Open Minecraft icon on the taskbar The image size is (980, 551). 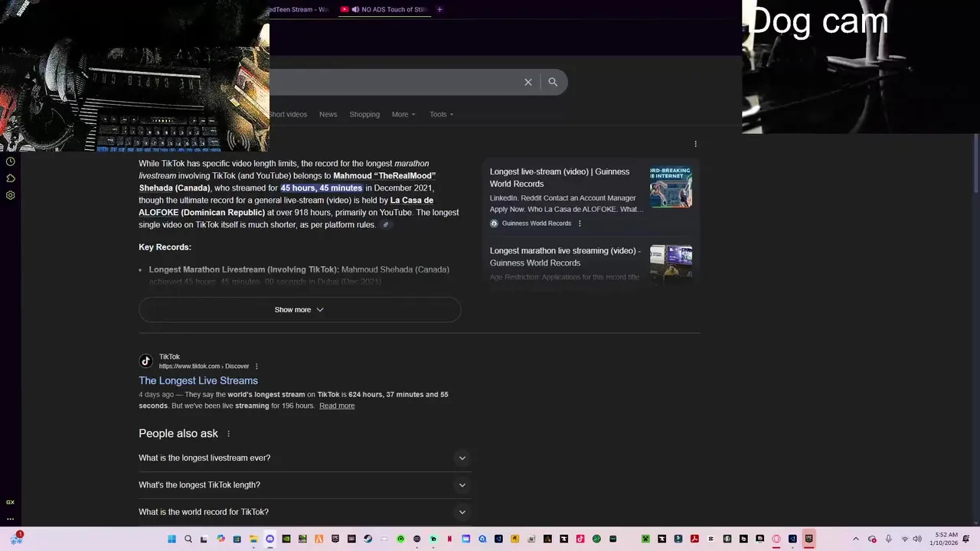tap(645, 539)
